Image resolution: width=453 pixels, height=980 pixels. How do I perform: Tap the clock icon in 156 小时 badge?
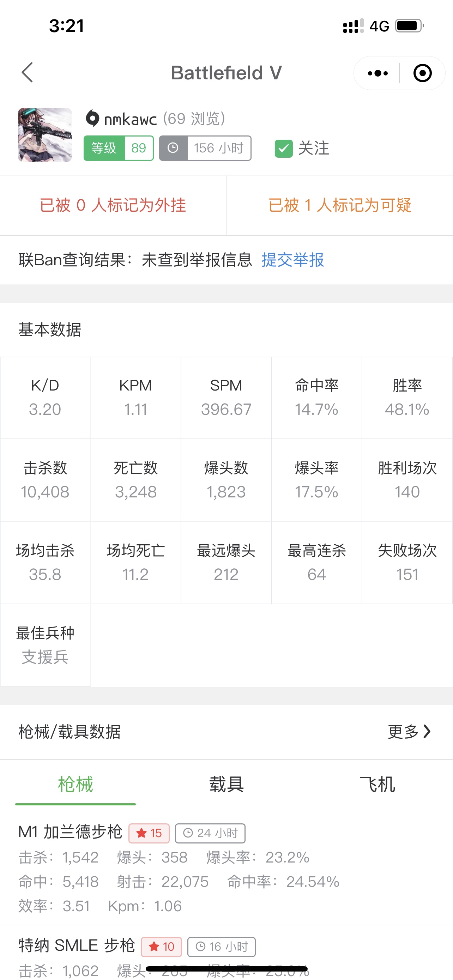pos(173,148)
